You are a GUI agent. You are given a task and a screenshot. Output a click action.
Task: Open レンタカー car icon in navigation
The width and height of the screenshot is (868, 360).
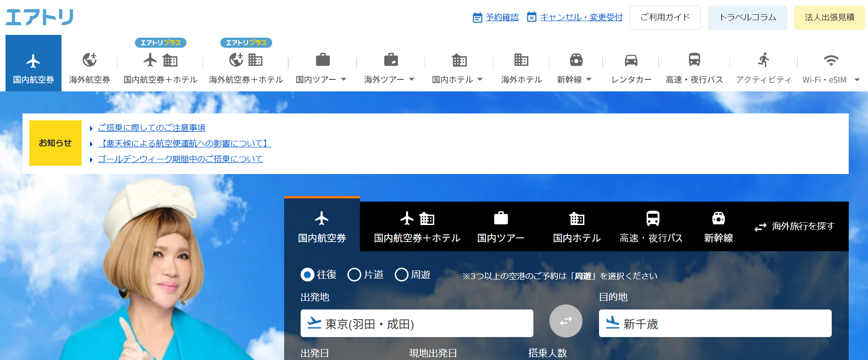pos(631,60)
